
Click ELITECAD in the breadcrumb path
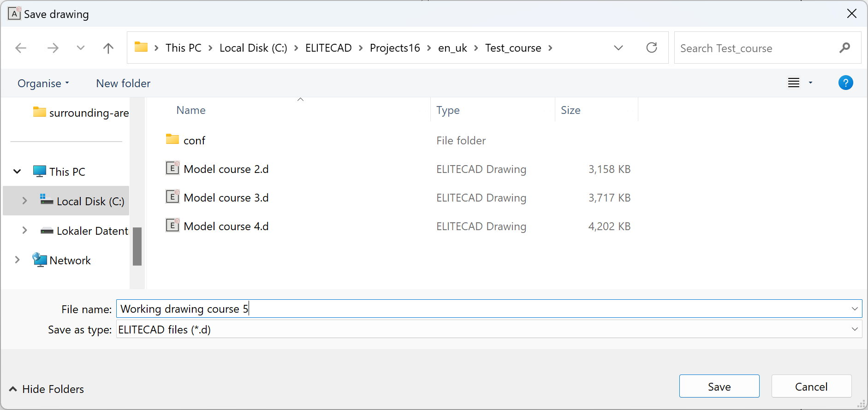328,48
